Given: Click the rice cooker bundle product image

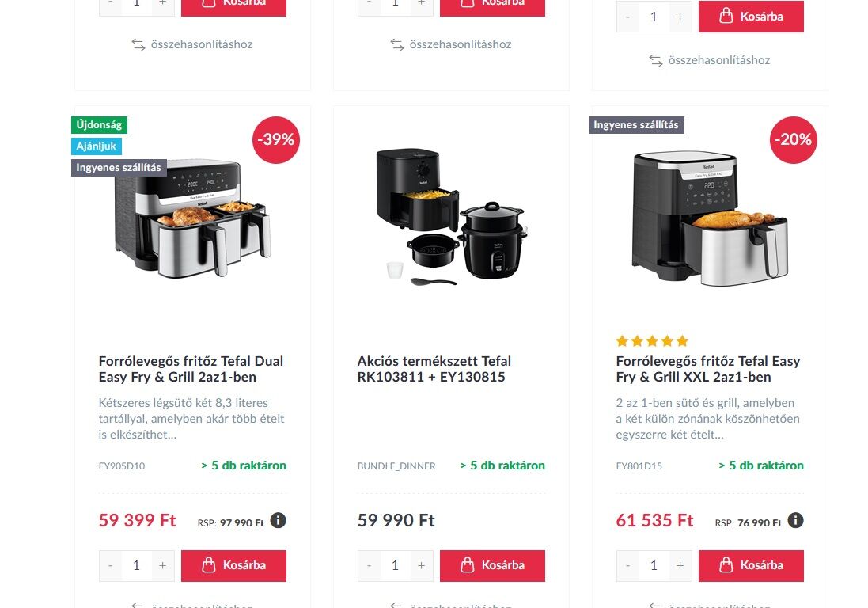Looking at the screenshot, I should (x=451, y=216).
